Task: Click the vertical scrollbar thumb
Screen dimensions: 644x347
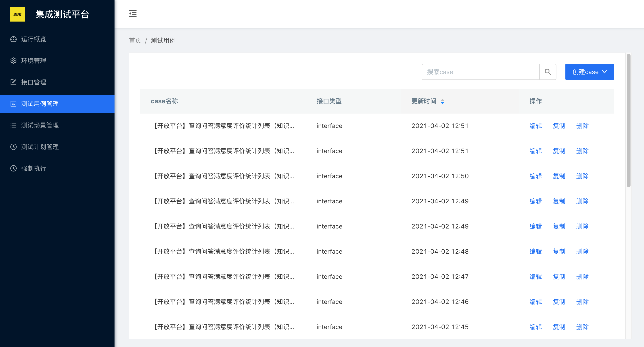Action: tap(629, 120)
